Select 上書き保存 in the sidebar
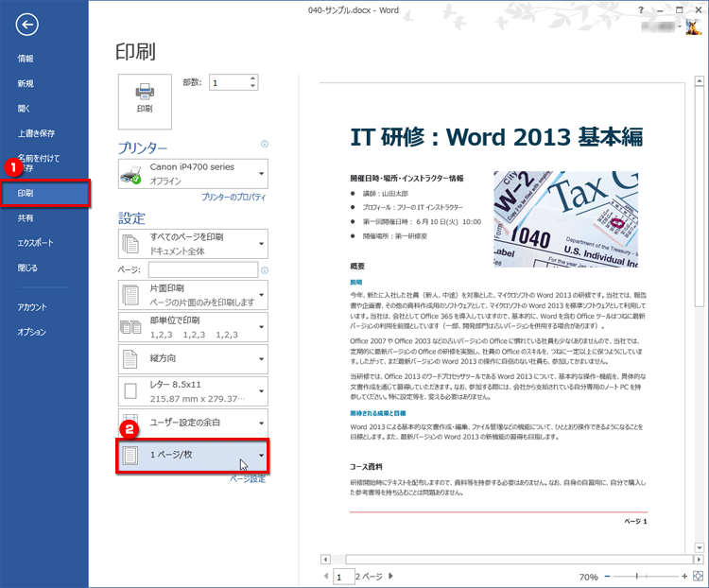Image resolution: width=709 pixels, height=588 pixels. point(36,133)
